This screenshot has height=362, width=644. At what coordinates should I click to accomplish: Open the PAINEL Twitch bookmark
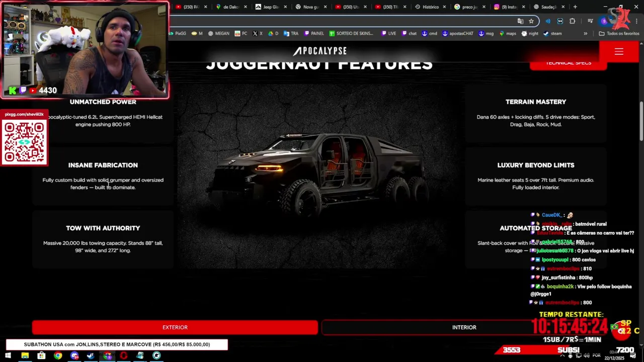pyautogui.click(x=314, y=34)
